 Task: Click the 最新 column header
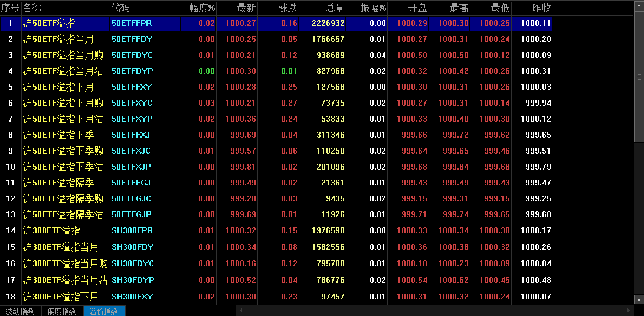point(246,8)
